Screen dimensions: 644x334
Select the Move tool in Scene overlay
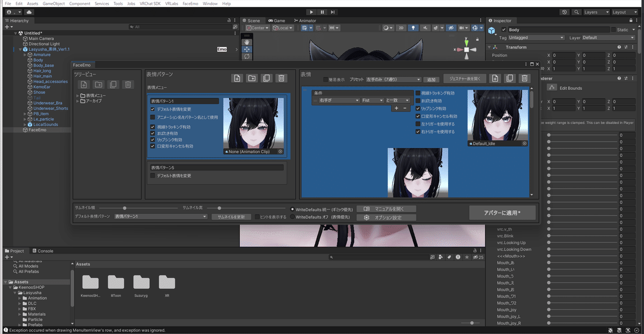pos(247,49)
